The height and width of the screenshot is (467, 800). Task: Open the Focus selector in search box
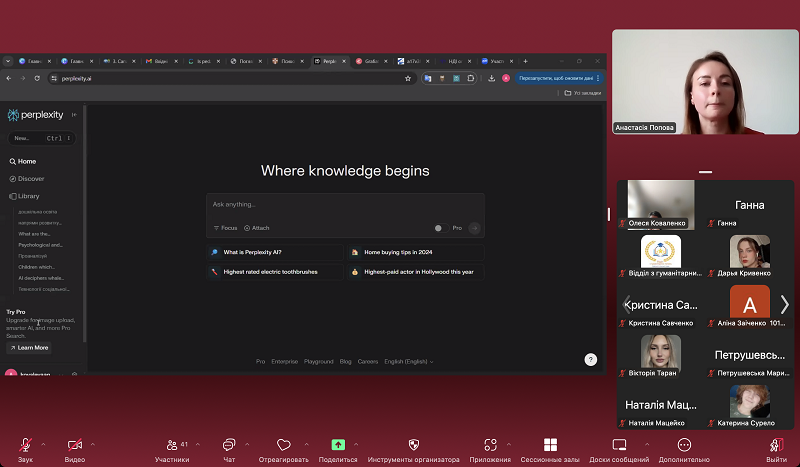click(225, 228)
